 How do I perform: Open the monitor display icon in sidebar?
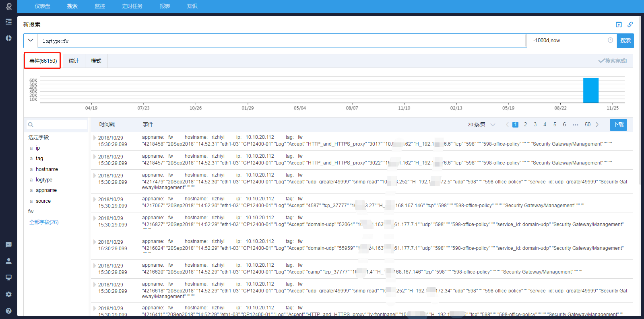8,278
